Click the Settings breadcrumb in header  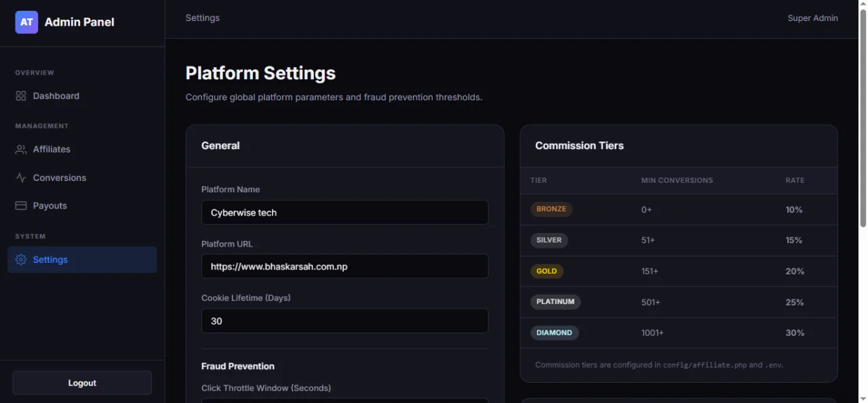(x=202, y=18)
